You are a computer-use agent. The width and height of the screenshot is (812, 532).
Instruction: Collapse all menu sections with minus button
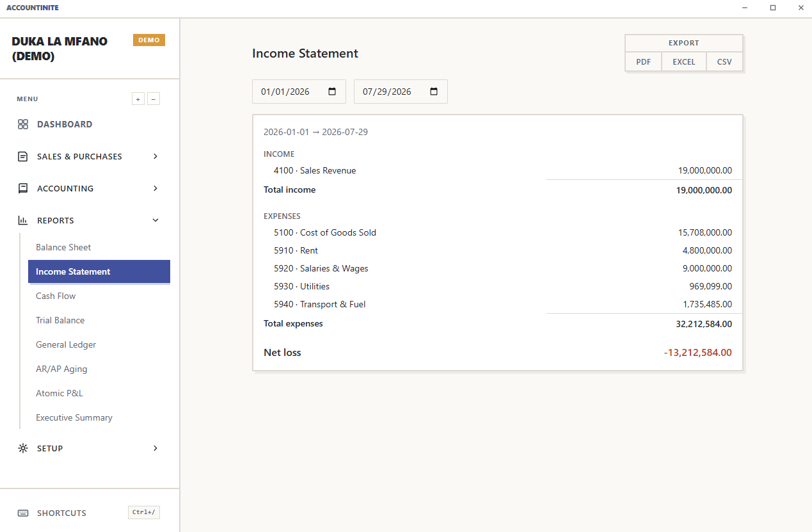(x=154, y=99)
